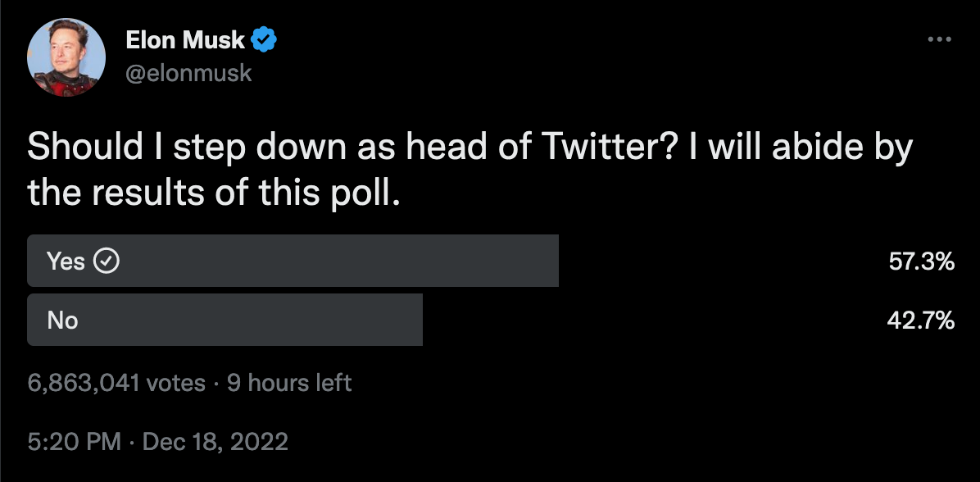The height and width of the screenshot is (482, 980).
Task: Open the three-dot more options menu
Action: tap(939, 39)
